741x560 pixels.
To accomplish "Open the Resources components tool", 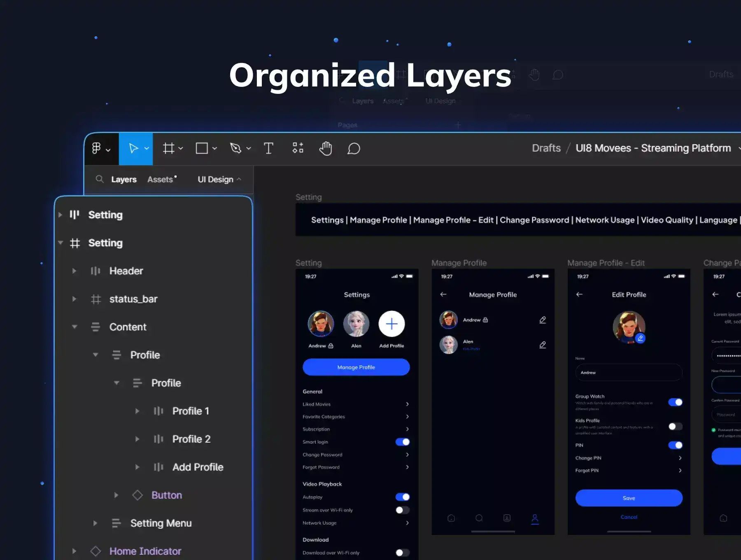I will [x=298, y=148].
